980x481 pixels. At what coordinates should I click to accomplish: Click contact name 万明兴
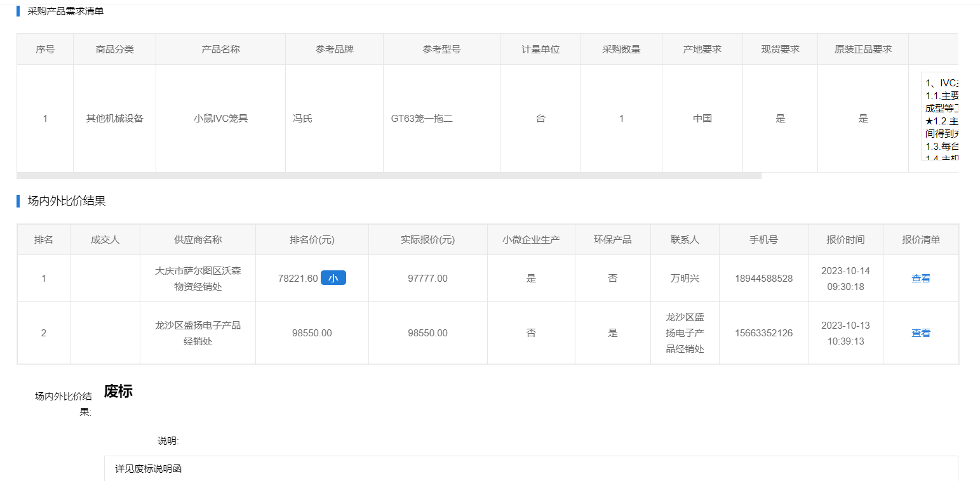[685, 279]
